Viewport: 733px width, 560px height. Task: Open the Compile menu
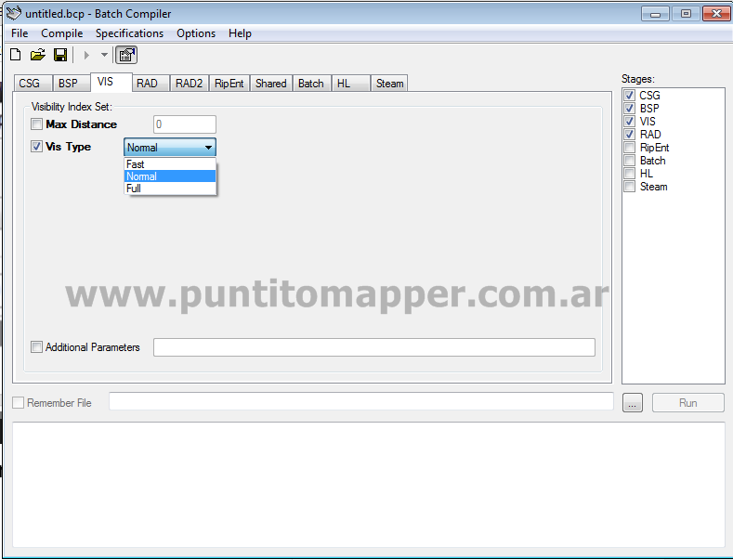click(x=61, y=33)
